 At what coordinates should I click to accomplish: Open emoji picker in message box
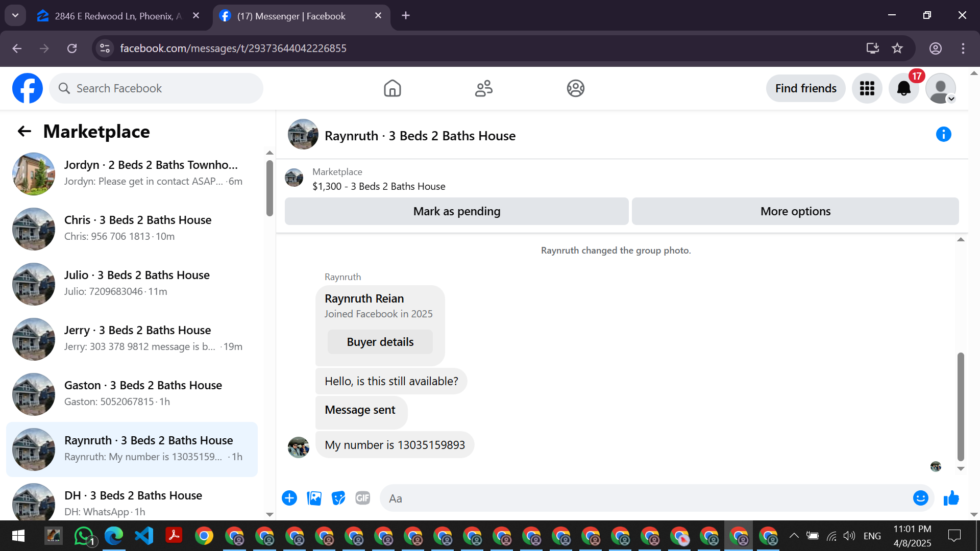(x=920, y=498)
